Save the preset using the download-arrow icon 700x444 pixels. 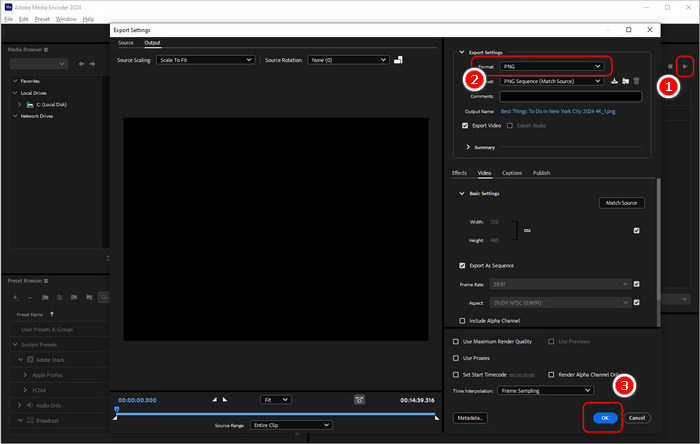pyautogui.click(x=614, y=81)
